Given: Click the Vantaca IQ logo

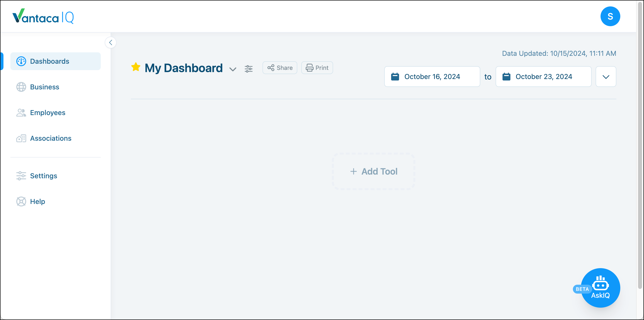Looking at the screenshot, I should [x=43, y=17].
